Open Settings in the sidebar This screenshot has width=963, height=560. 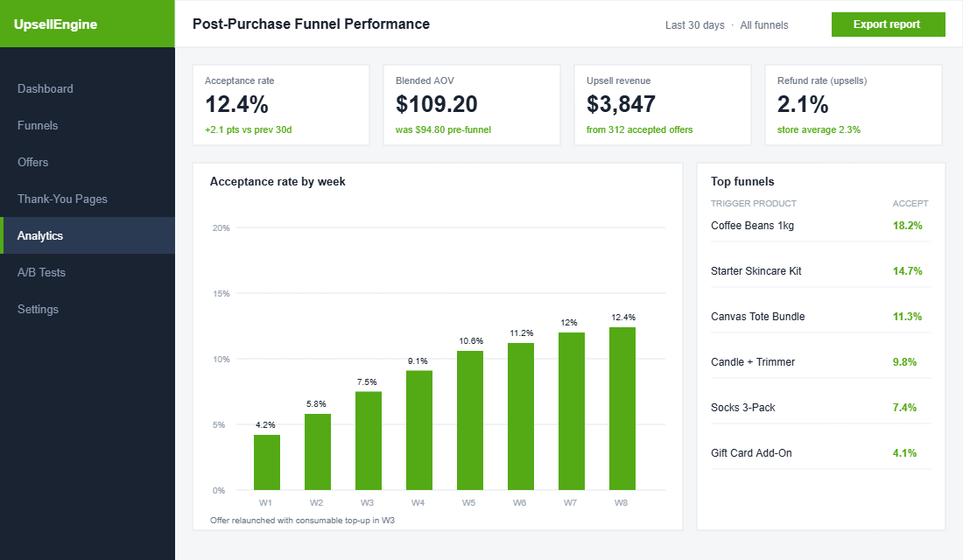(88, 310)
